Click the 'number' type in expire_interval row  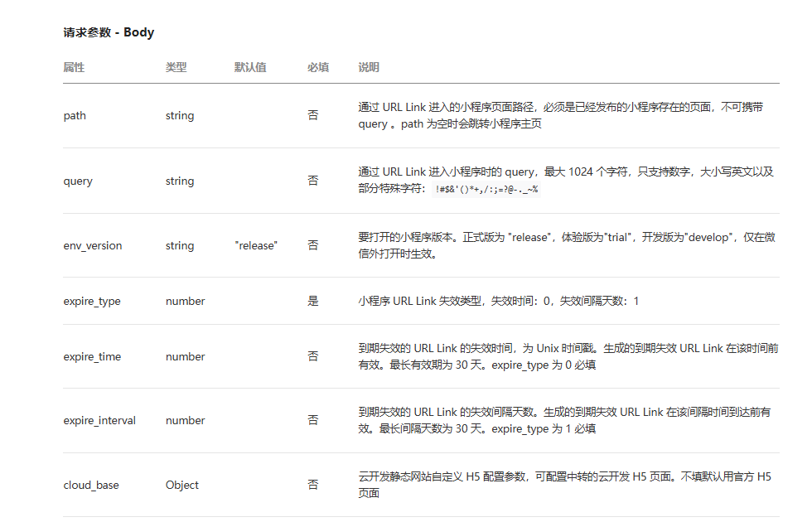click(186, 421)
